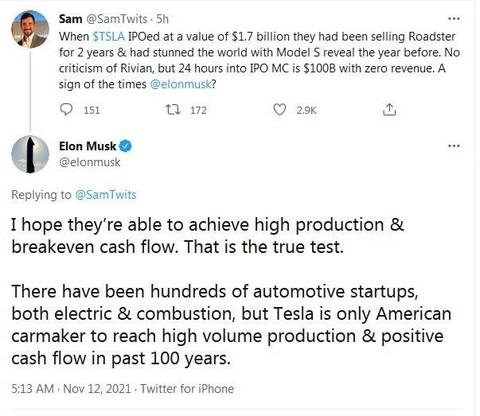The height and width of the screenshot is (416, 480).
Task: Click the @elonmusk mention in Sam's tweet
Action: point(181,84)
